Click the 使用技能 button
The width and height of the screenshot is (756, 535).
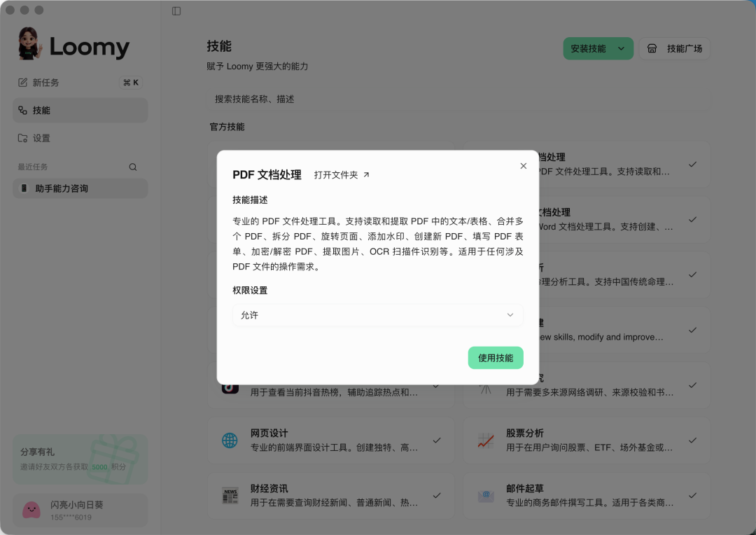tap(495, 358)
